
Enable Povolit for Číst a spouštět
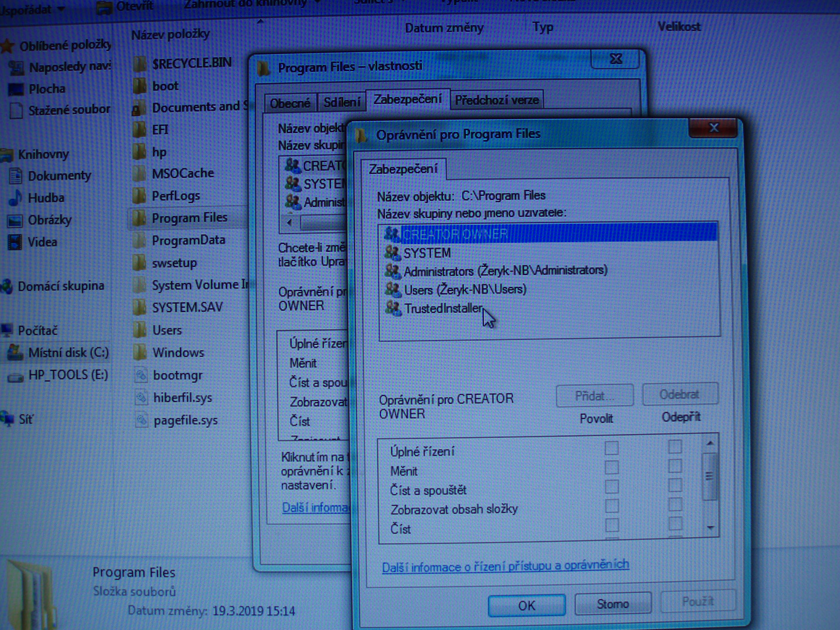click(612, 487)
